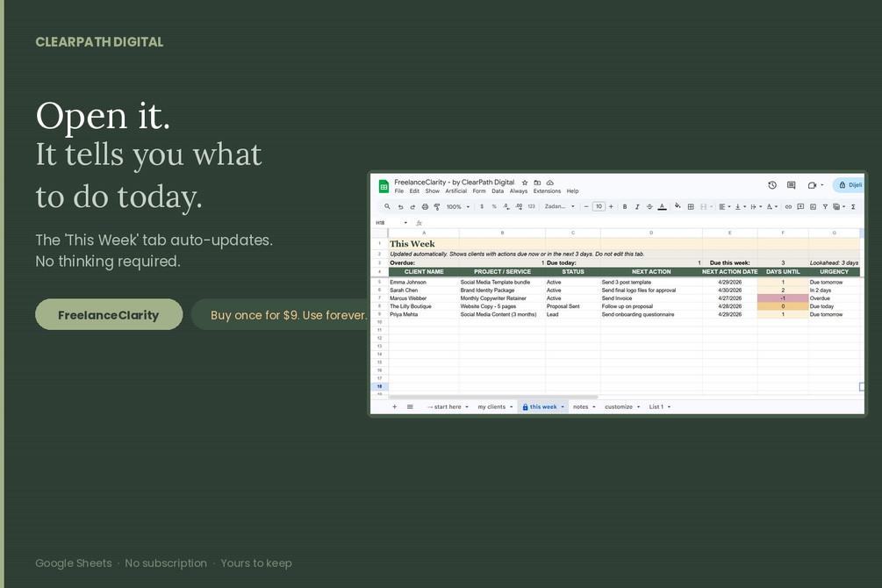Screen dimensions: 882x588
Task: Click the FreelanceClarity pill button
Action: click(x=109, y=314)
